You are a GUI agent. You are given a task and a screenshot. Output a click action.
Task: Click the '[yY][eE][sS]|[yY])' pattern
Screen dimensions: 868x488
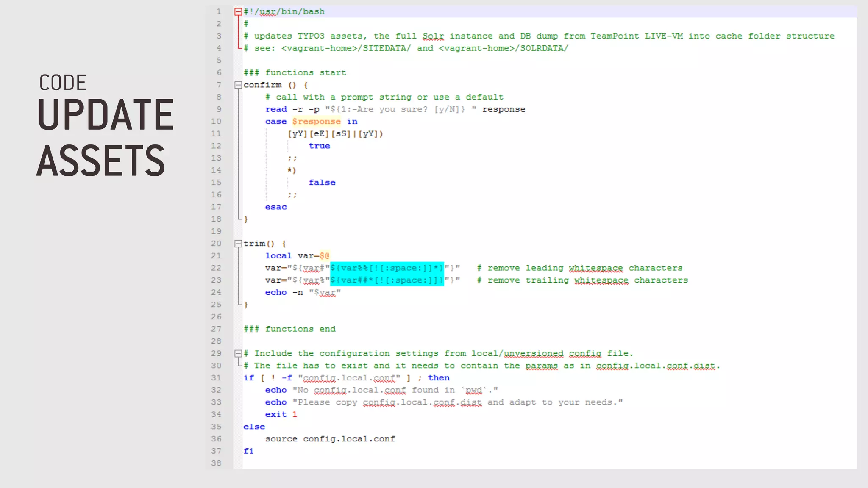[x=335, y=134]
